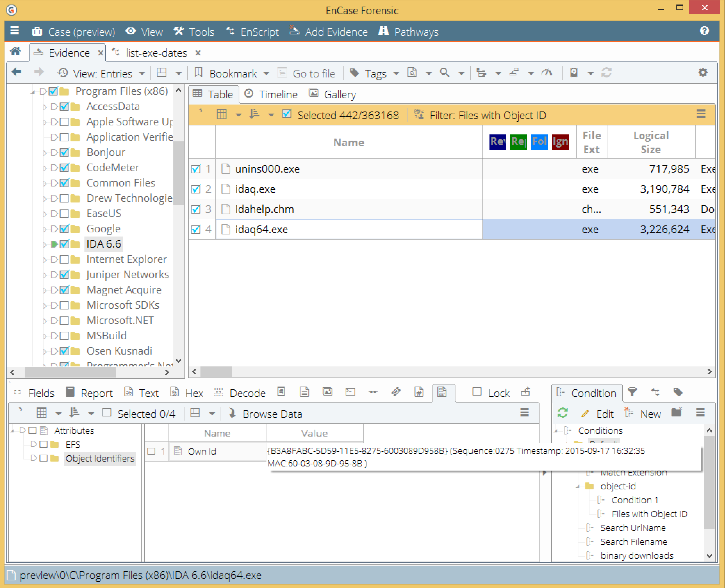The width and height of the screenshot is (725, 588).
Task: Open the hamburger application menu
Action: (14, 31)
